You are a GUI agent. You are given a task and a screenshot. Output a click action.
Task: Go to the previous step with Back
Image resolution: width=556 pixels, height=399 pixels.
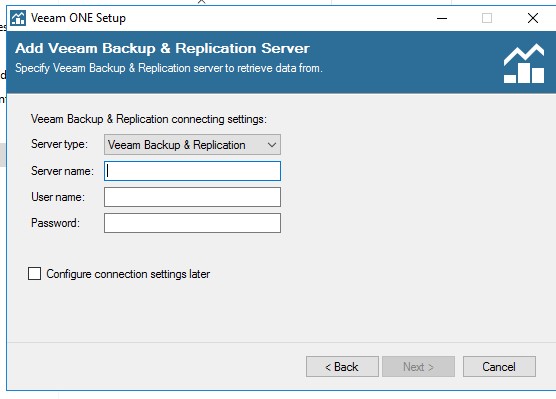[x=342, y=367]
